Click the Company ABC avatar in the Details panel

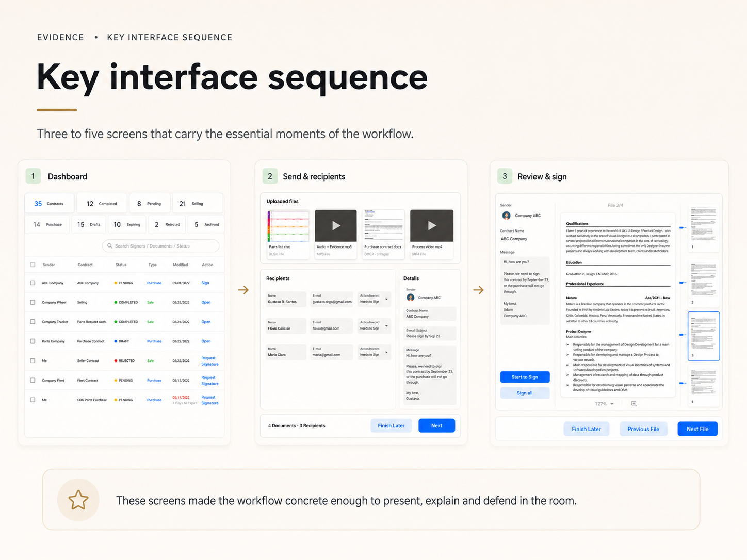(411, 298)
